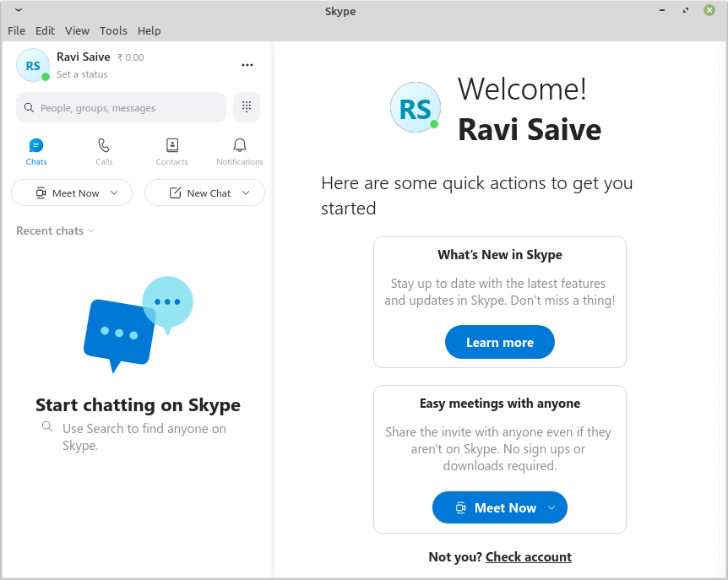Click the RS profile avatar in sidebar
The height and width of the screenshot is (580, 728).
pos(33,65)
